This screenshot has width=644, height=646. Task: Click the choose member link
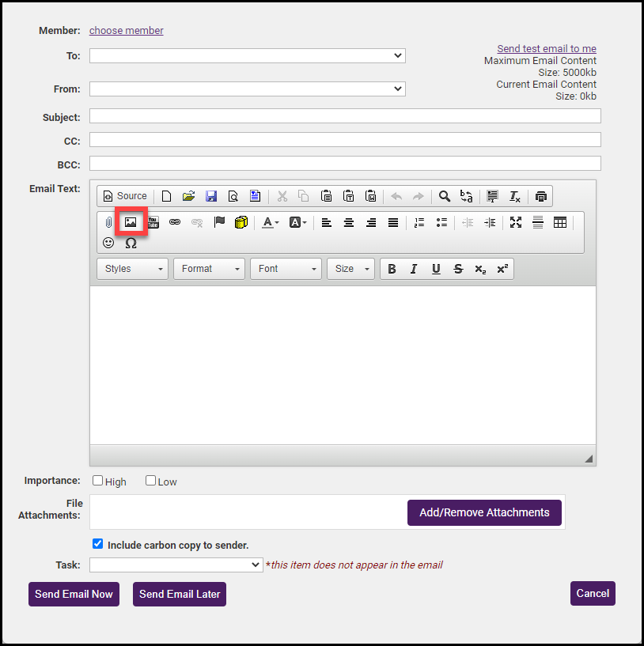pyautogui.click(x=127, y=31)
